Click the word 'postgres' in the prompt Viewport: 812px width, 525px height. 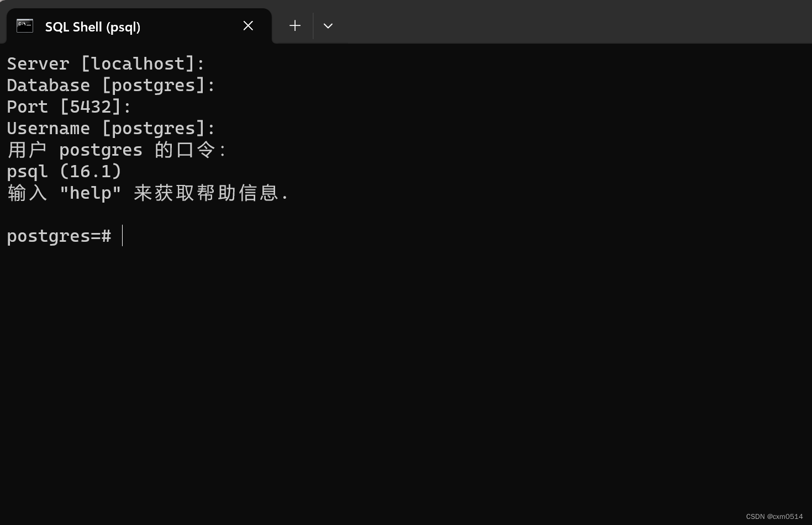coord(47,236)
